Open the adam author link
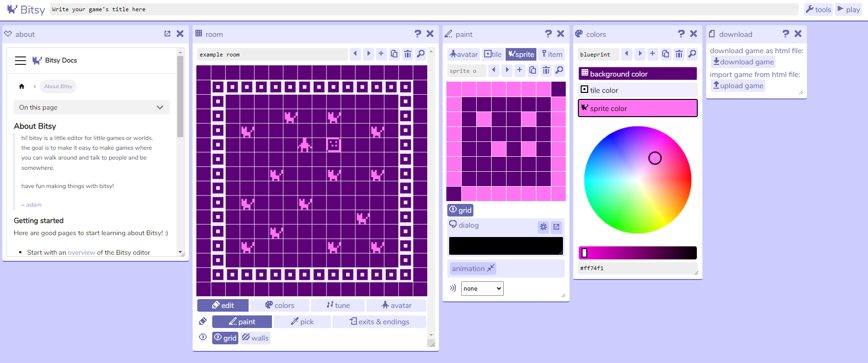 [x=34, y=205]
